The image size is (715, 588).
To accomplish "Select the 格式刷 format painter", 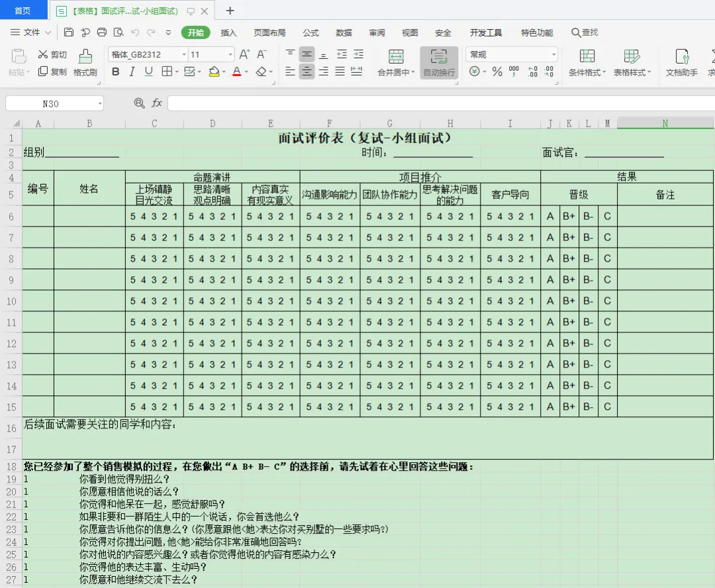I will coord(85,62).
